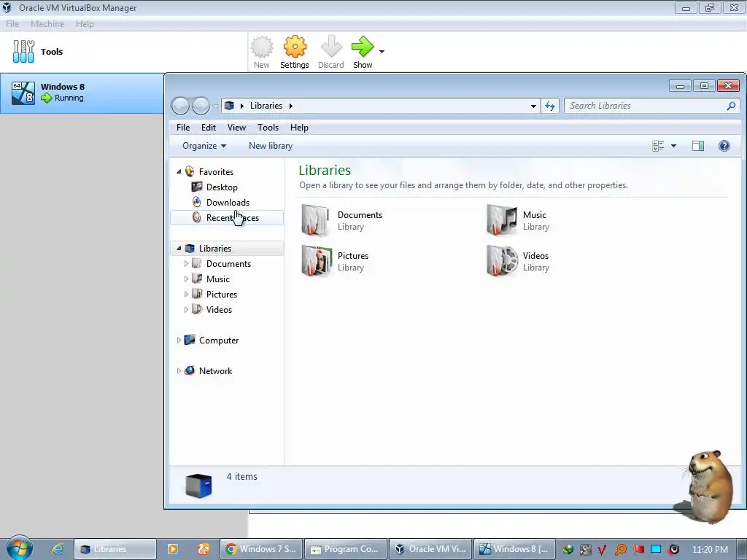Select the Windows 8 virtual machine entry
Image resolution: width=747 pixels, height=560 pixels.
pyautogui.click(x=82, y=93)
